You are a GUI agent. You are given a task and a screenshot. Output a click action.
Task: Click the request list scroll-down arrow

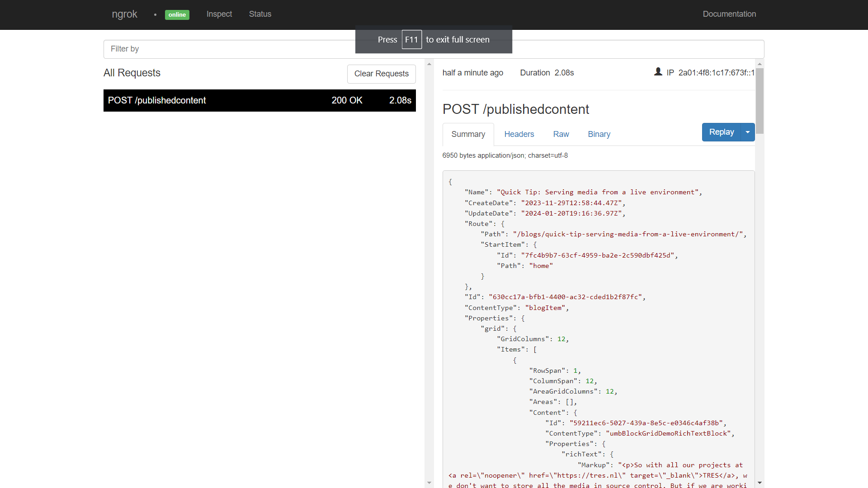(429, 483)
